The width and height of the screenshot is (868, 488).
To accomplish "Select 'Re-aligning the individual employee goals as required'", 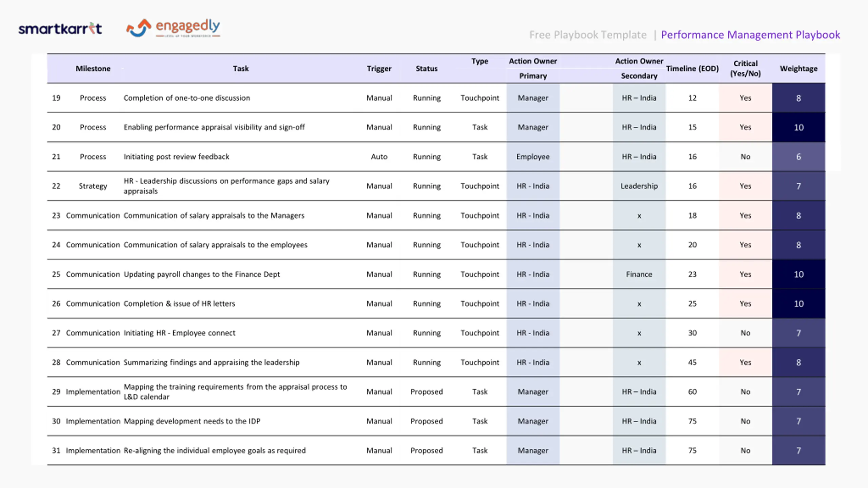I will pos(215,450).
